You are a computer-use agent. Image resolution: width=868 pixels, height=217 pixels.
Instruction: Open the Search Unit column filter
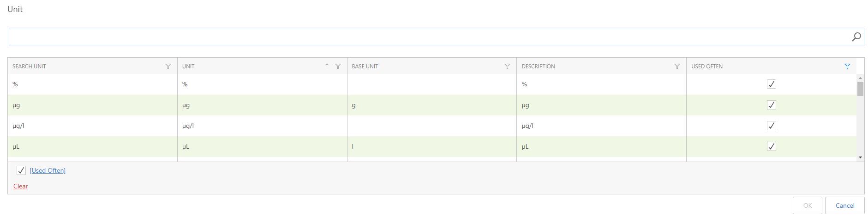coord(168,66)
